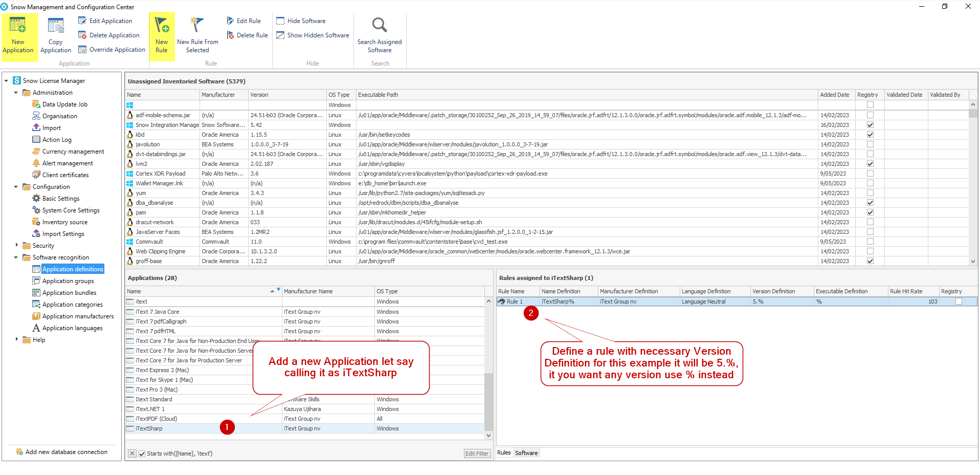Open Search Assigned Software magnifier

point(380,25)
